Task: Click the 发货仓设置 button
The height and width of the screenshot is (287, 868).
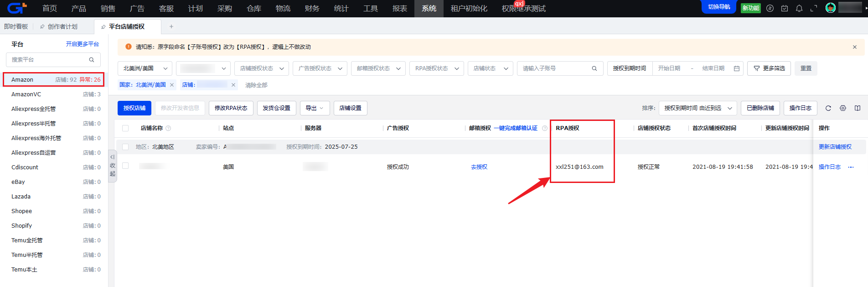Action: [x=277, y=108]
